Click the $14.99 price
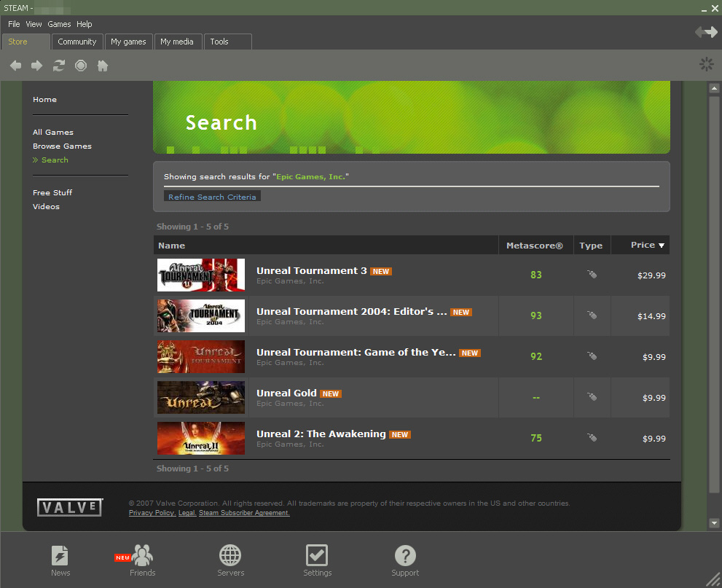 651,316
